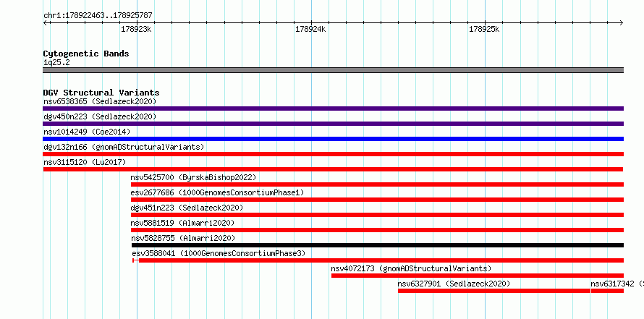Open nsv5425700 (ByrskaBishop2022) label
The height and width of the screenshot is (319, 644).
[x=193, y=177]
